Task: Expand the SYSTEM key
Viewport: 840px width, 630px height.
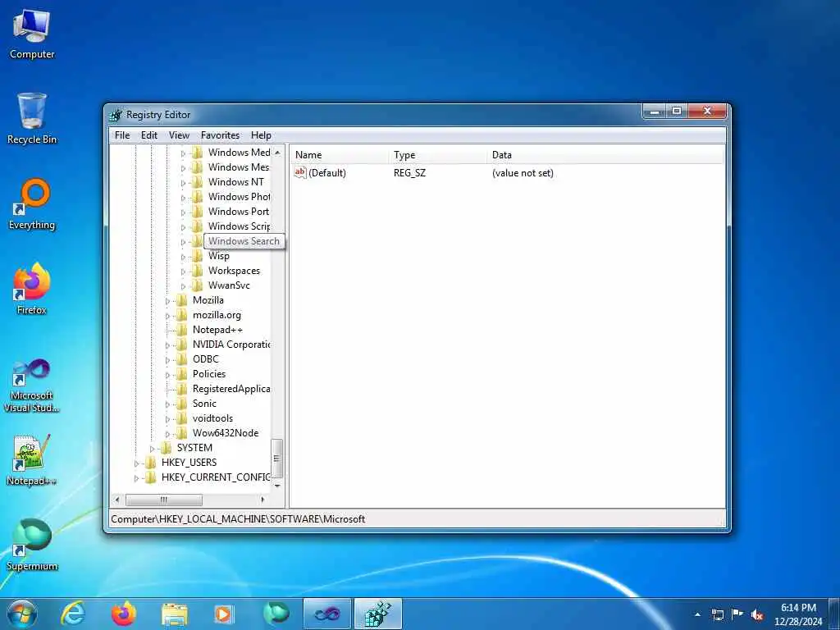Action: (152, 449)
